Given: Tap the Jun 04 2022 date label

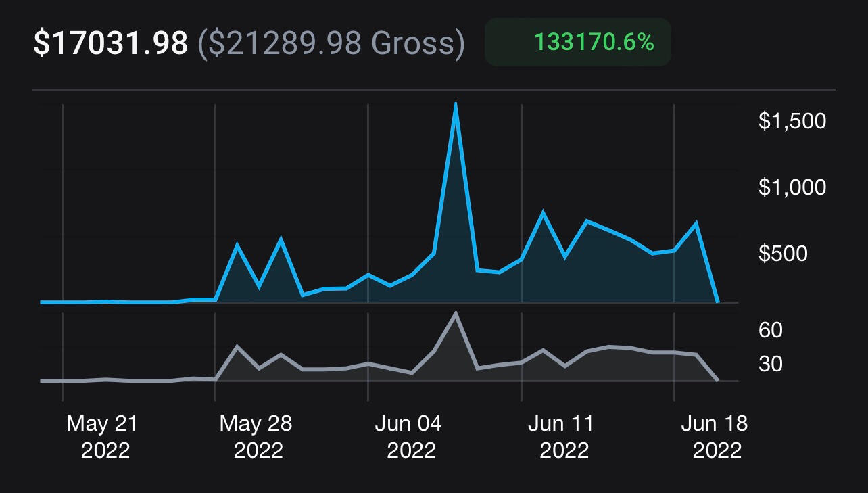Looking at the screenshot, I should 408,436.
